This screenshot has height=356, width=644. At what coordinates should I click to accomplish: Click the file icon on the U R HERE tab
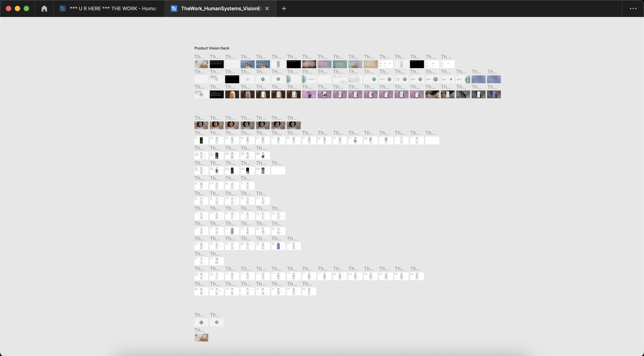pos(62,8)
